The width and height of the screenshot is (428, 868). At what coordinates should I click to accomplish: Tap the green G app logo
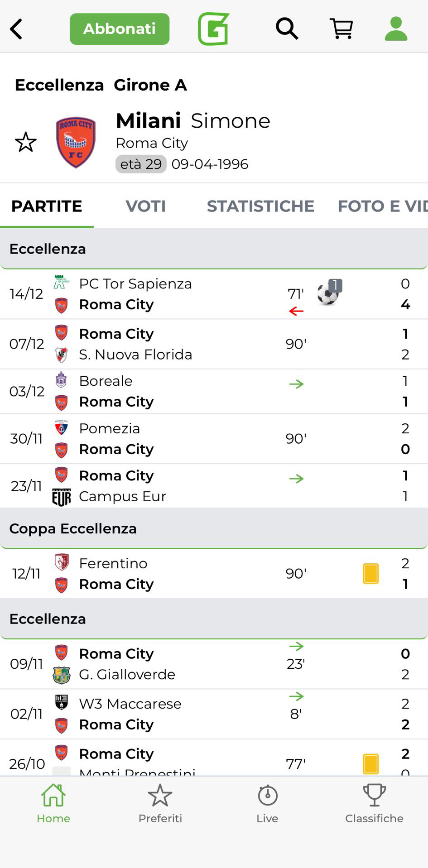213,29
